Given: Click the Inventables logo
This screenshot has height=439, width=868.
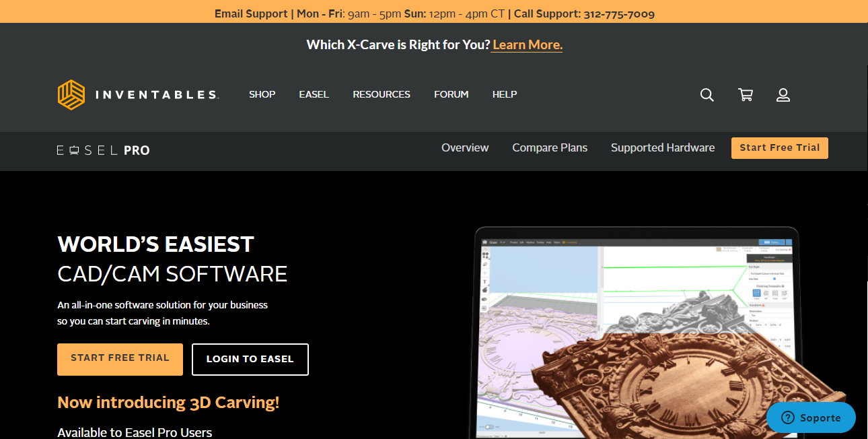Looking at the screenshot, I should [138, 95].
